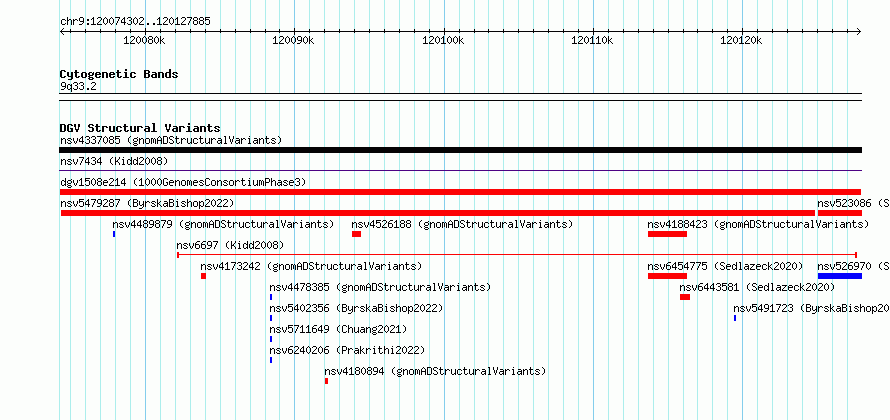Open nsv5479287 ByrskaBishop2022 label
This screenshot has height=420, width=890.
[x=147, y=203]
